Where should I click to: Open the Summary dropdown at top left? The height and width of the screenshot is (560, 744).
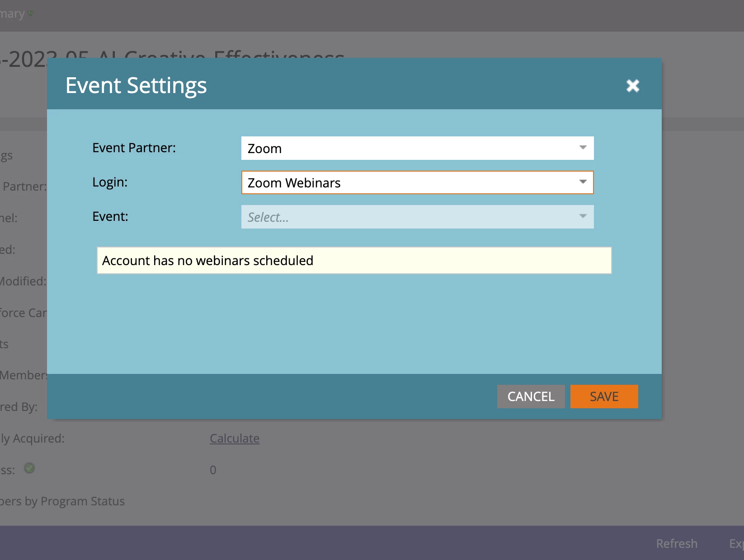[x=17, y=14]
